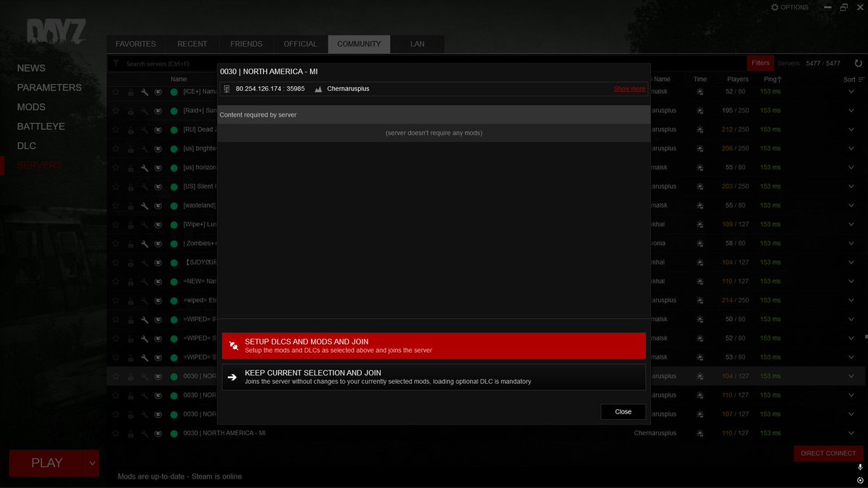Favorite the [us] brightw server with its star
The width and height of the screenshot is (868, 488).
pos(116,149)
